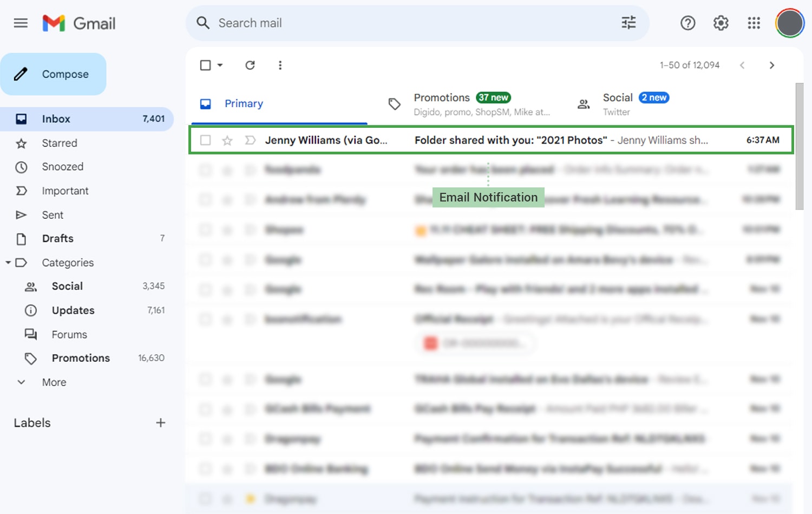Click the Gmail logo
The height and width of the screenshot is (514, 812).
pyautogui.click(x=78, y=23)
